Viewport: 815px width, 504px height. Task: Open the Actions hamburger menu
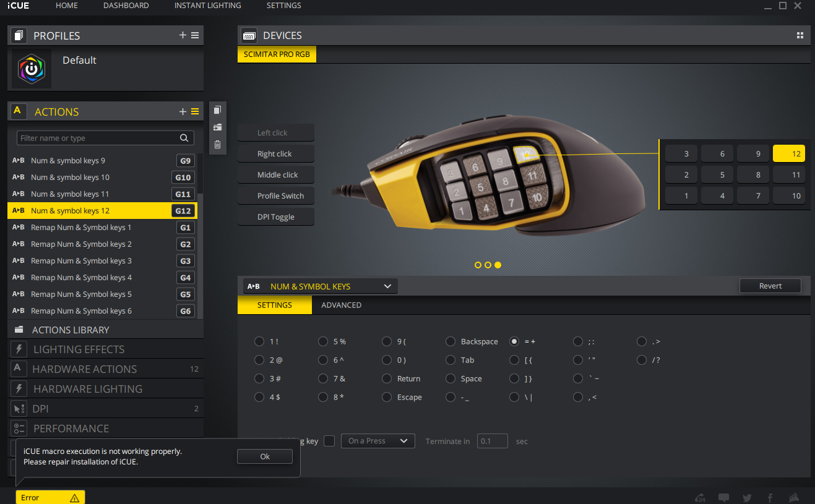(195, 111)
